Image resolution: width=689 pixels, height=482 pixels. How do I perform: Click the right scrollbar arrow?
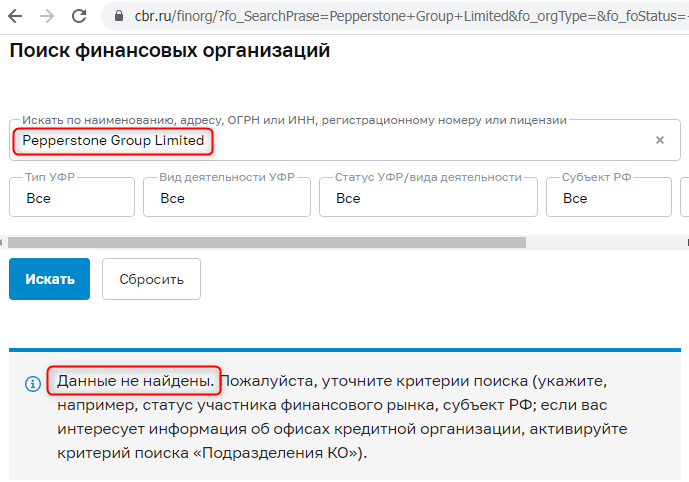coord(687,242)
